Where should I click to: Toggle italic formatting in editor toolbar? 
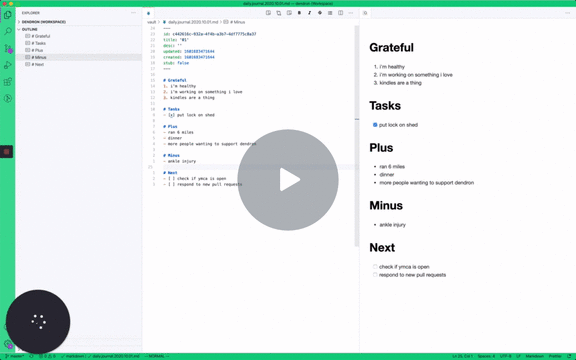click(309, 13)
